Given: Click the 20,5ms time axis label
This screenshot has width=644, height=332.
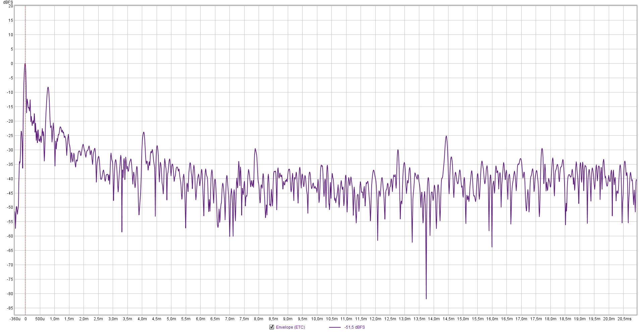Looking at the screenshot, I should click(624, 319).
